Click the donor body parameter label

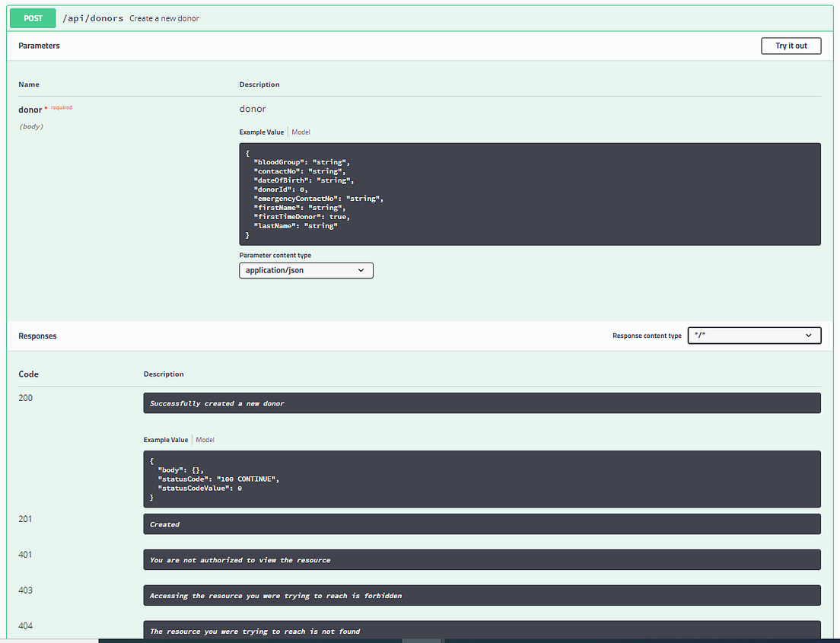click(30, 109)
